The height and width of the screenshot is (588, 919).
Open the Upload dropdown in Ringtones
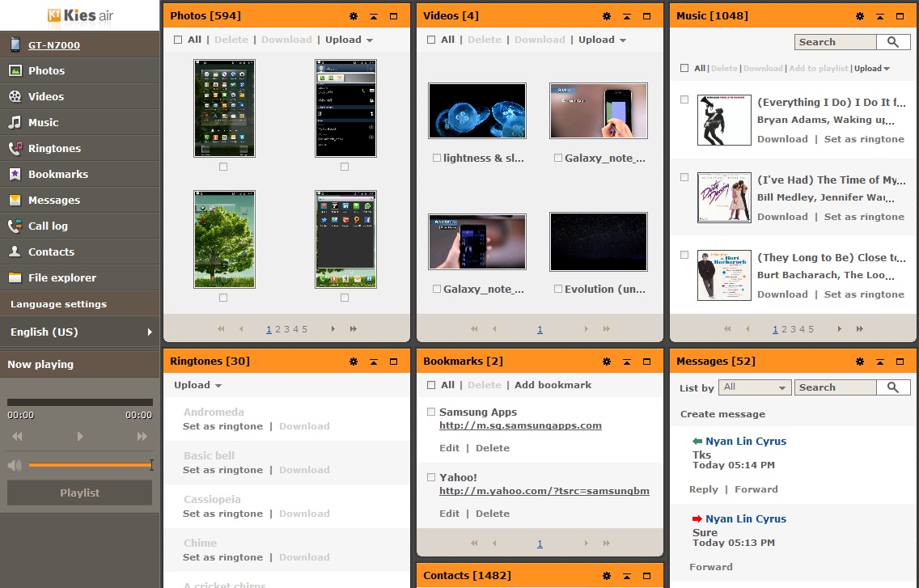[x=197, y=385]
